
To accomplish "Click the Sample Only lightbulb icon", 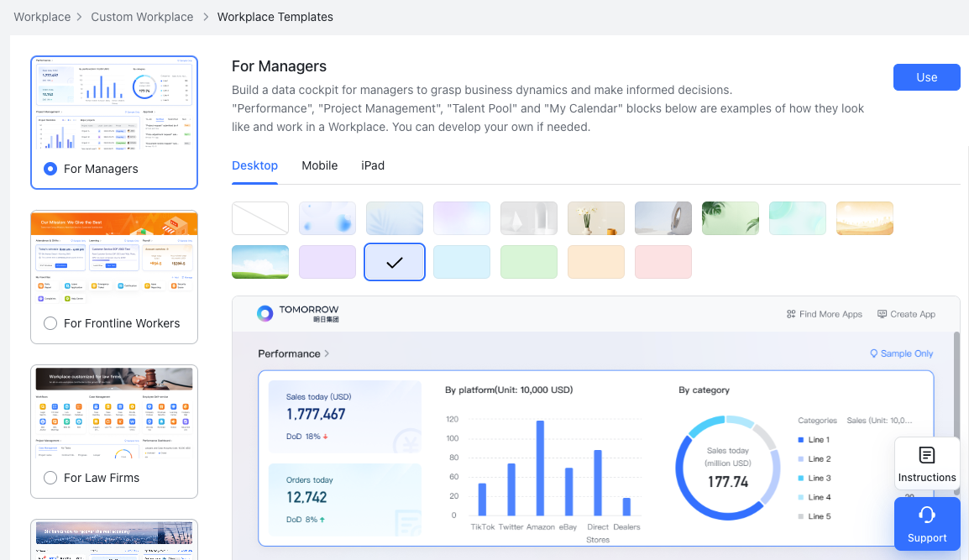I will pyautogui.click(x=876, y=353).
